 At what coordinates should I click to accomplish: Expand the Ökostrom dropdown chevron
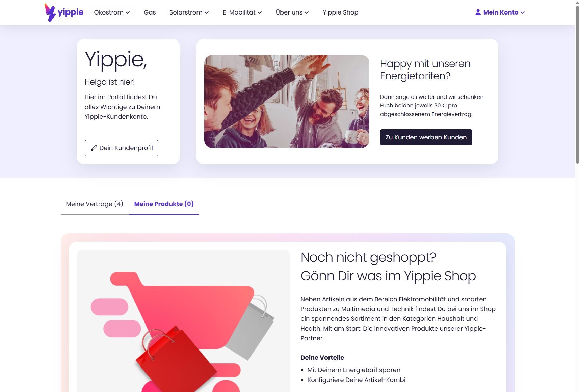coord(128,13)
